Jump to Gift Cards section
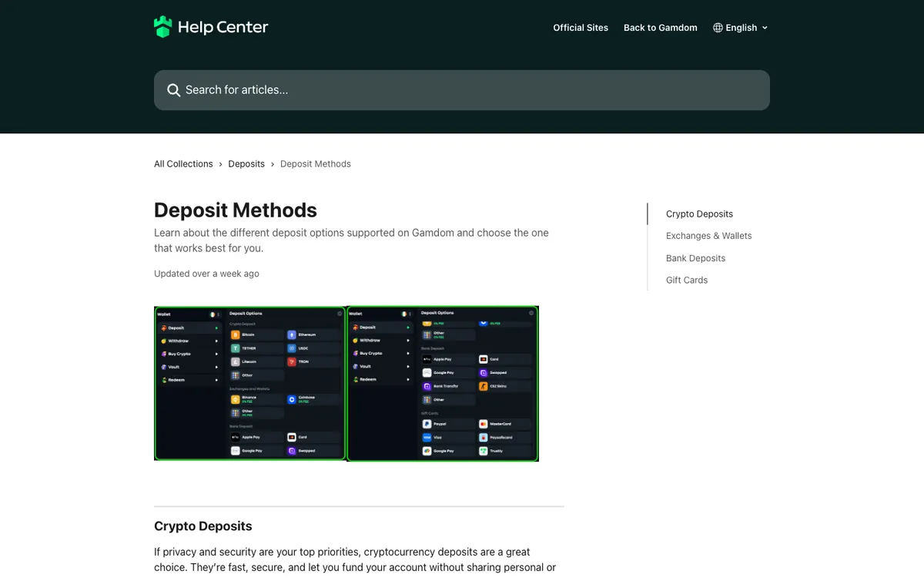This screenshot has width=924, height=578. point(687,280)
